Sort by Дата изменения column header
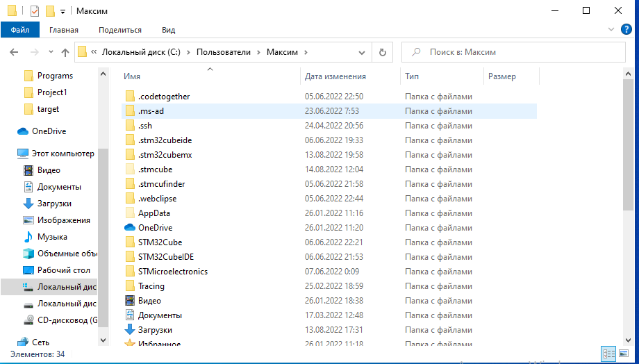 (x=335, y=76)
